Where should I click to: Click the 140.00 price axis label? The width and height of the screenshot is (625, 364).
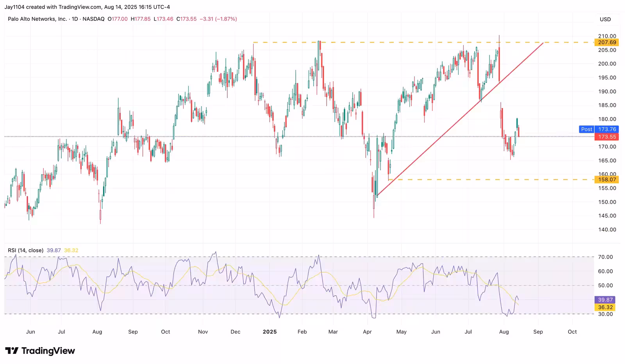[x=607, y=230]
